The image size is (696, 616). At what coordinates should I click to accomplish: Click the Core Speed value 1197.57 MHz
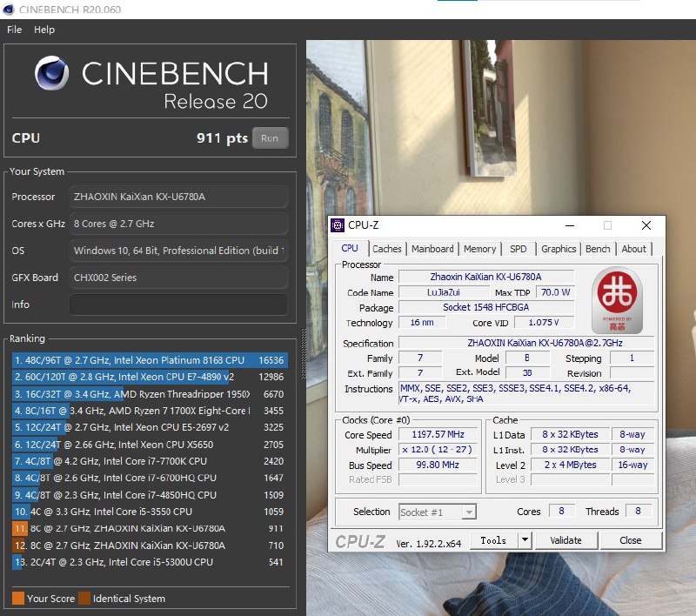pyautogui.click(x=438, y=434)
